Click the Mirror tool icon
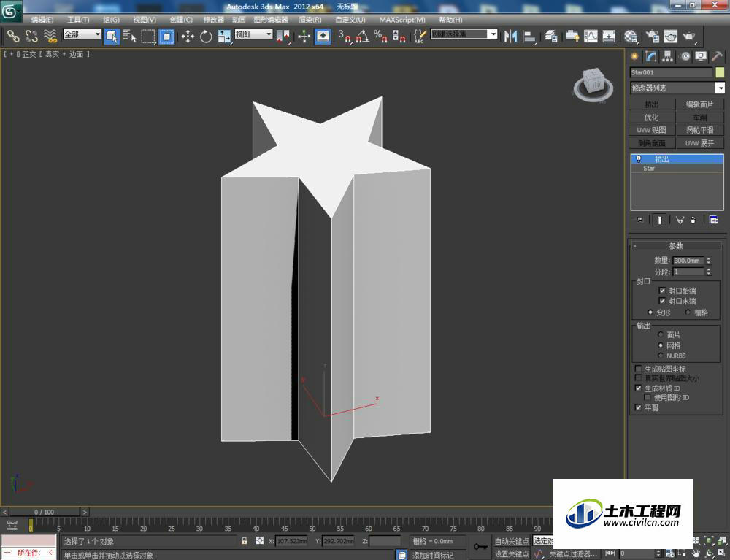This screenshot has height=560, width=730. pyautogui.click(x=511, y=36)
